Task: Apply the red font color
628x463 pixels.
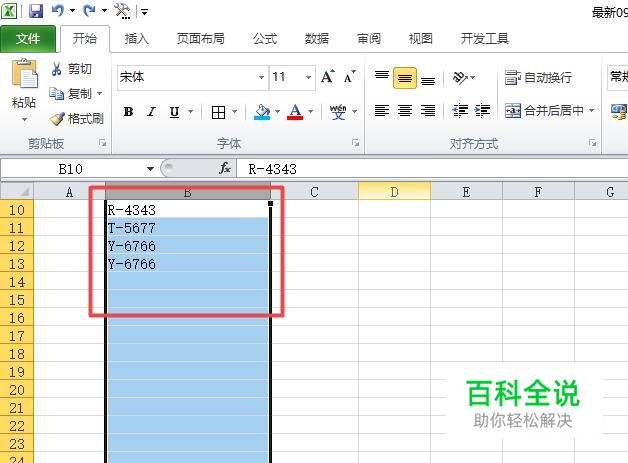Action: 295,112
